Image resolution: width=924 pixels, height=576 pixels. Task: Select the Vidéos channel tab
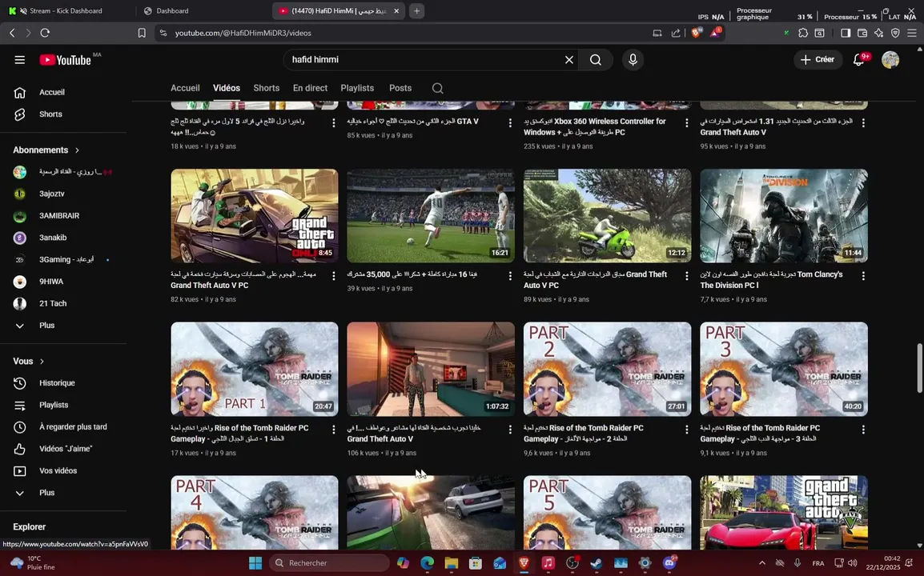227,88
